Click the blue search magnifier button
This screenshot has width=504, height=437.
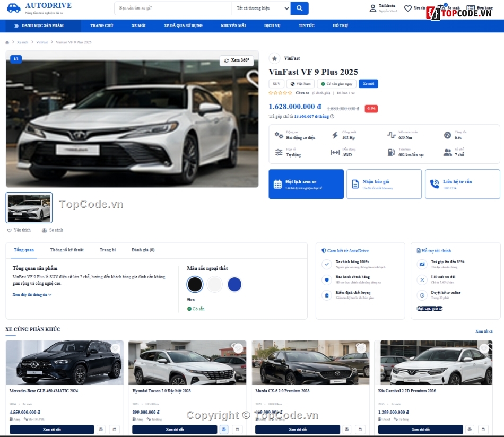pyautogui.click(x=299, y=8)
